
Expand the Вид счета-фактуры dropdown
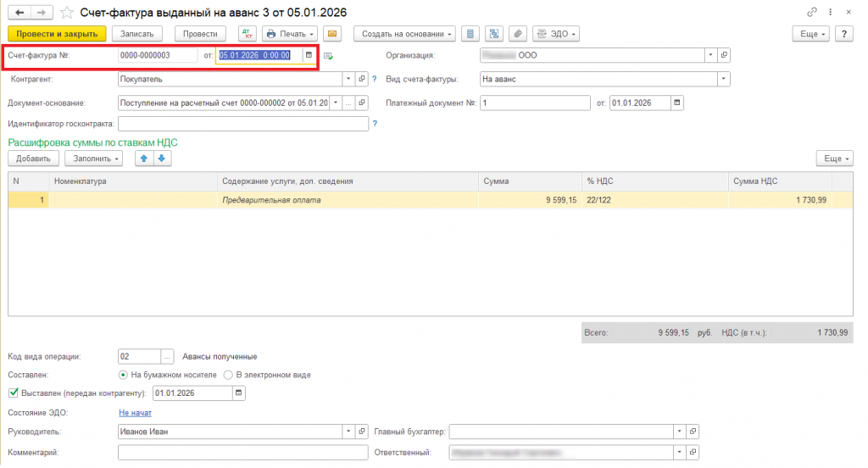(724, 79)
